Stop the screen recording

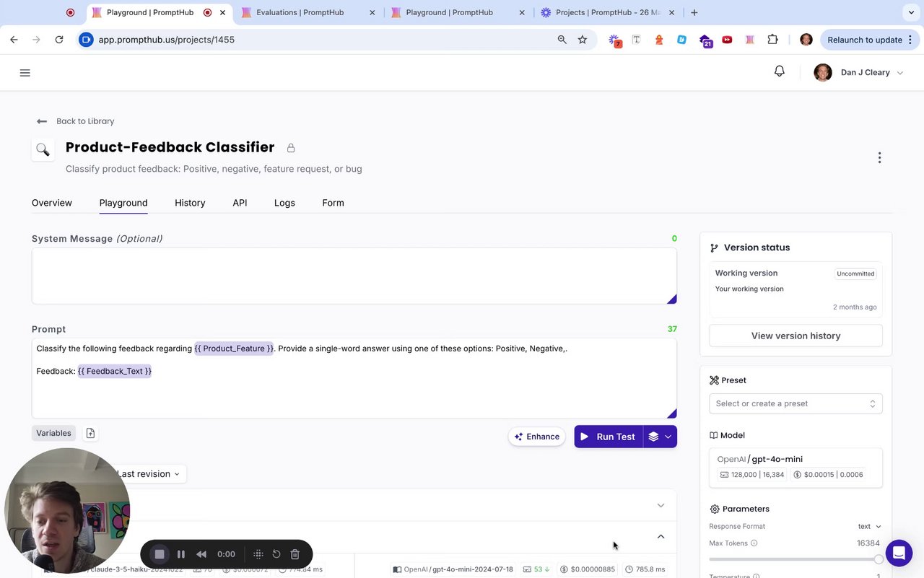click(160, 554)
